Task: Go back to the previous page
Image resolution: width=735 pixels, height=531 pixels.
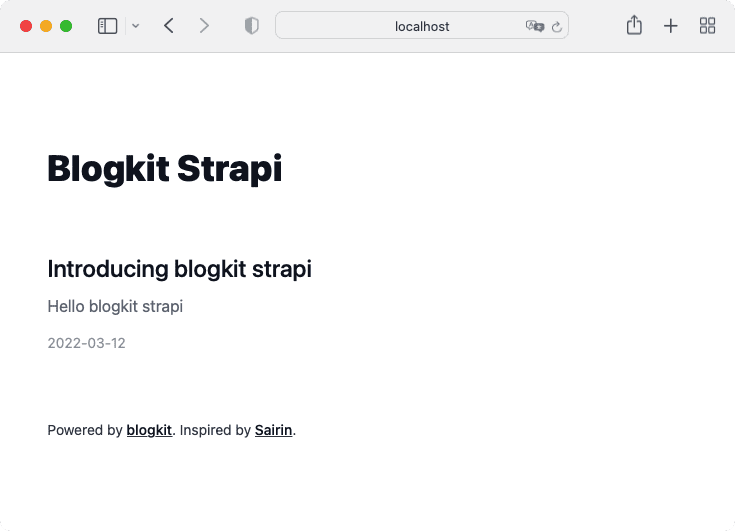Action: pos(169,26)
